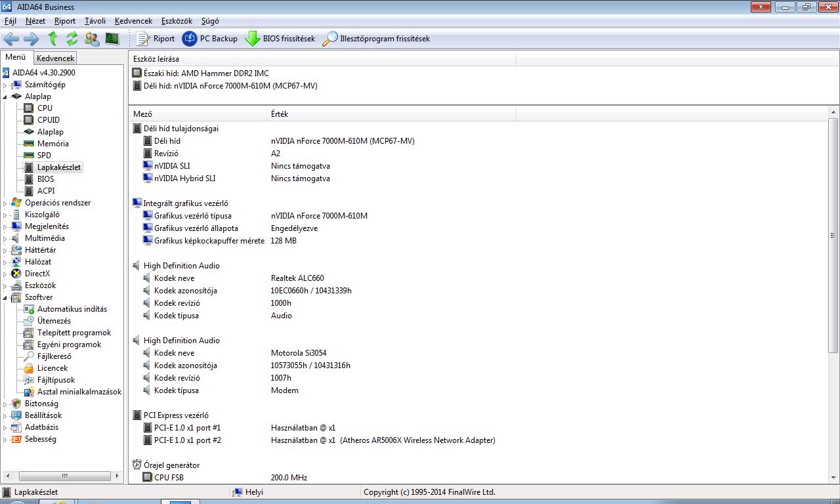Screen dimensions: 840x504
Task: Select BIOS tree item
Action: (x=46, y=179)
